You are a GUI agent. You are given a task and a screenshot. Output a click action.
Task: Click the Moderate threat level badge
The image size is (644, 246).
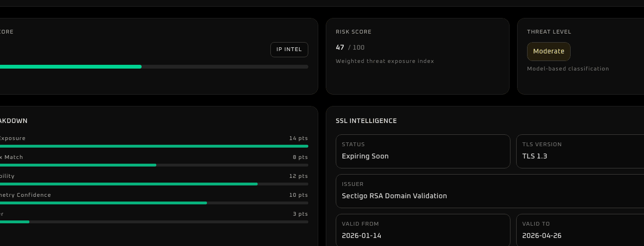click(549, 52)
